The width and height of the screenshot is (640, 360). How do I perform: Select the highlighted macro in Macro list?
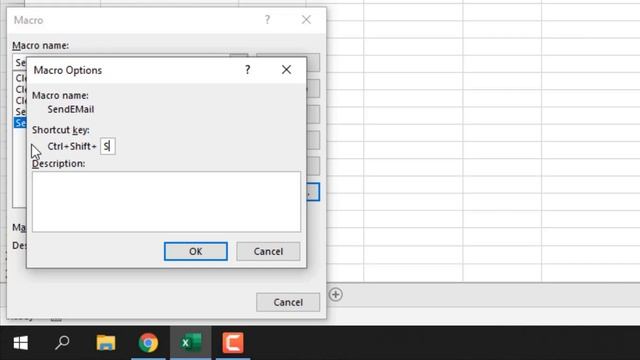[20, 123]
